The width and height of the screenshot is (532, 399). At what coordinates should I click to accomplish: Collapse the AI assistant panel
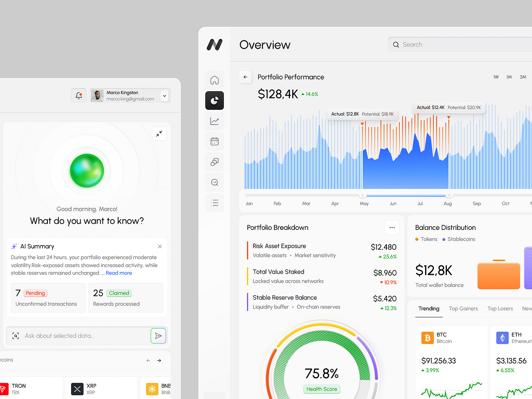pyautogui.click(x=159, y=133)
